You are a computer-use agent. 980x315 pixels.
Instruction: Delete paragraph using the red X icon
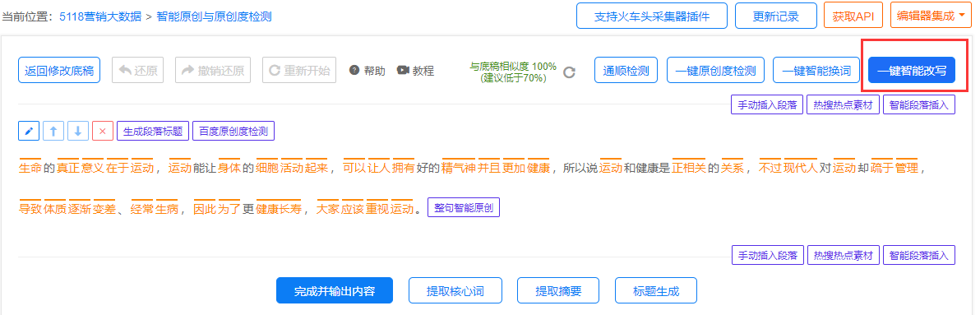click(103, 132)
